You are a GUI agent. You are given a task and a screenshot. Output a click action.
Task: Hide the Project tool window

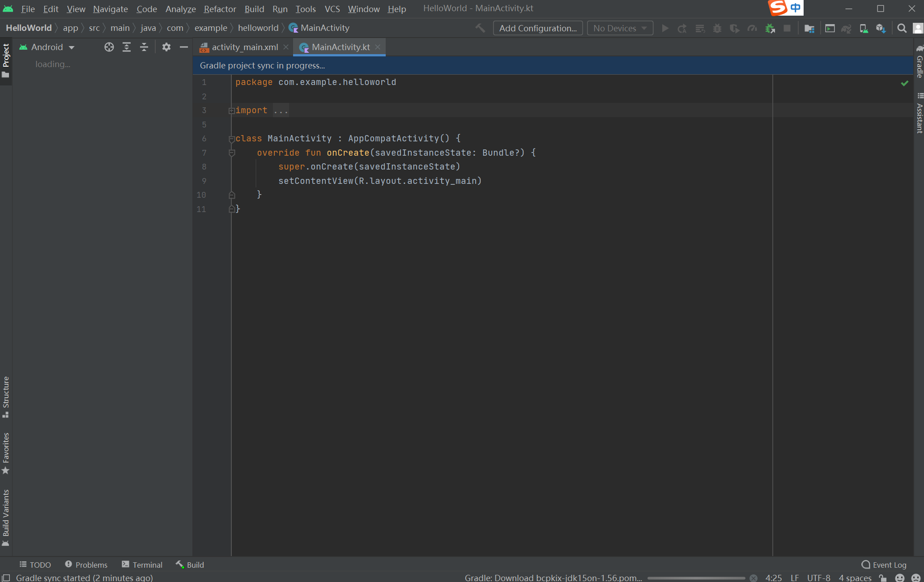tap(183, 47)
